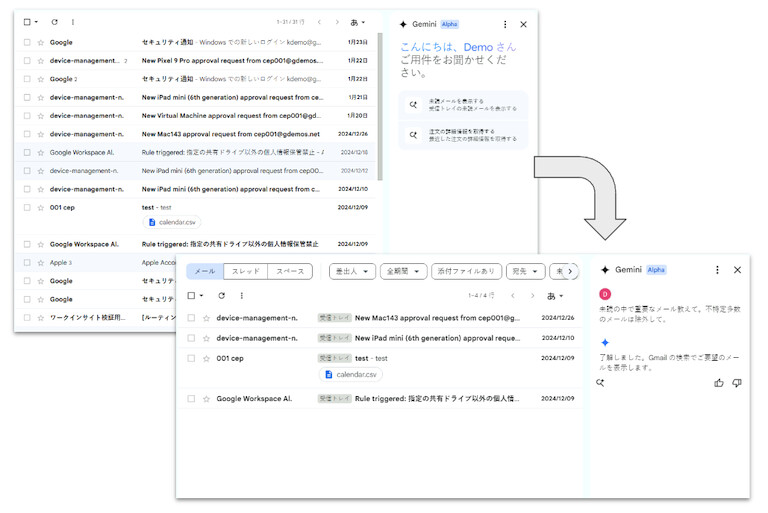Tick checkbox for Apple email row

point(27,263)
